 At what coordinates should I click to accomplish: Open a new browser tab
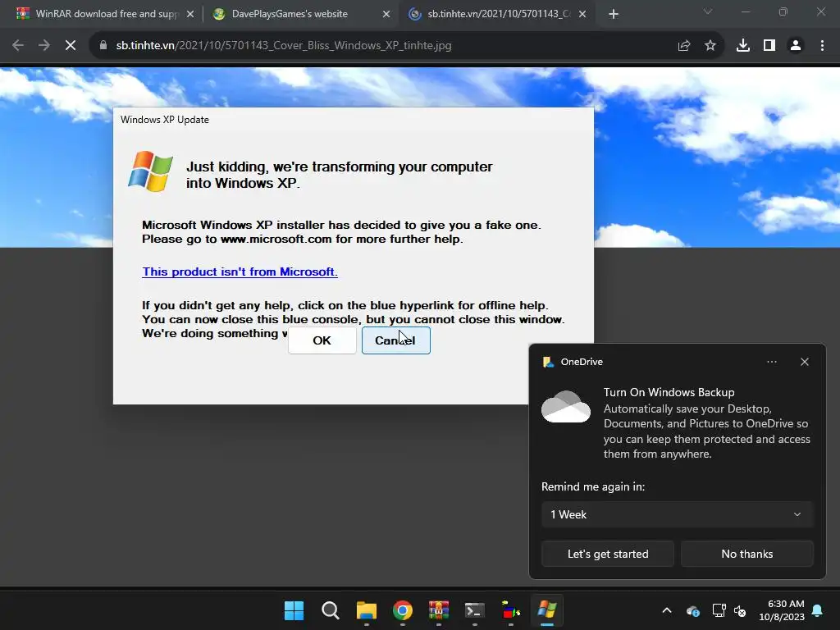pyautogui.click(x=614, y=15)
